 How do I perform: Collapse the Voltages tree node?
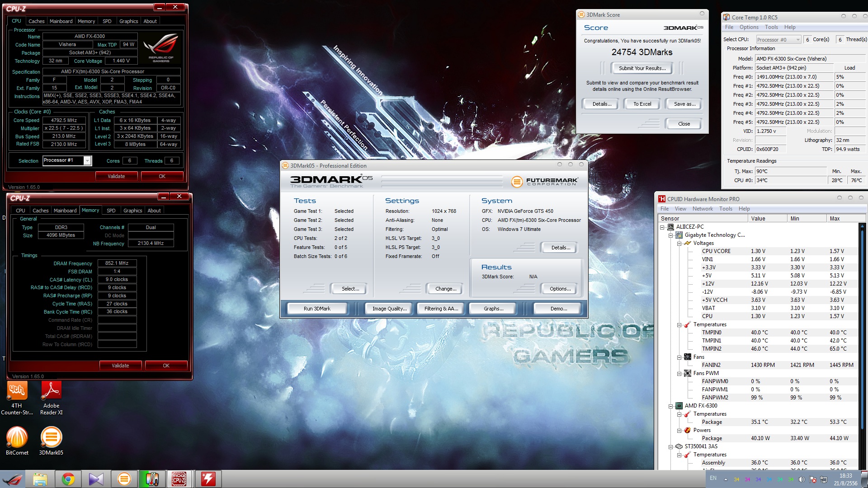coord(679,243)
